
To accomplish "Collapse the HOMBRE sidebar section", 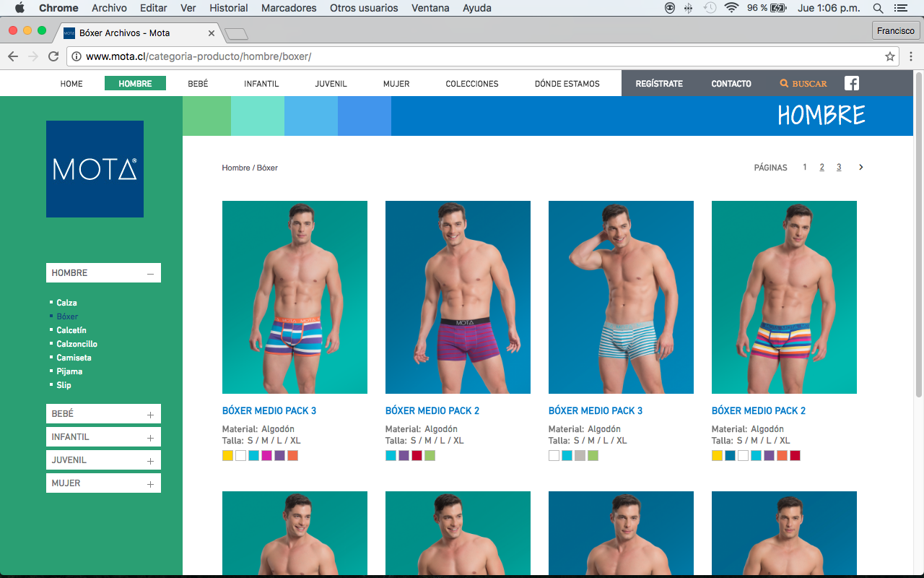I will click(x=150, y=274).
